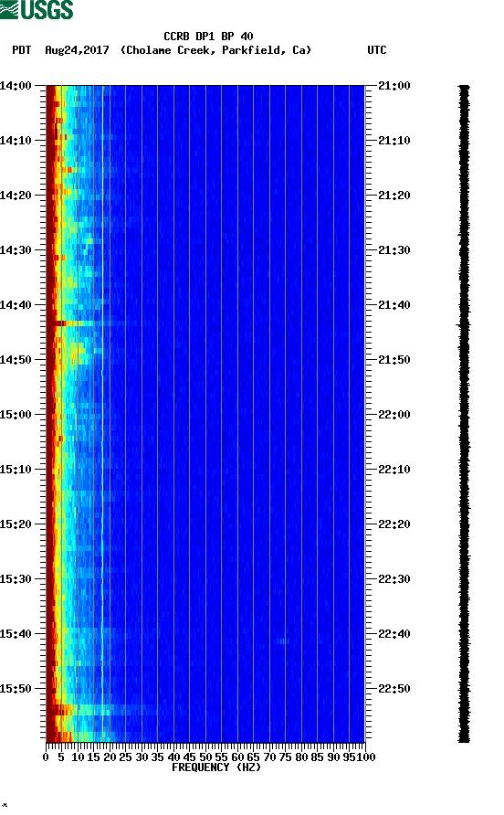Click the date Aug24,2017
Viewport: 504px width, 815px height.
click(77, 50)
